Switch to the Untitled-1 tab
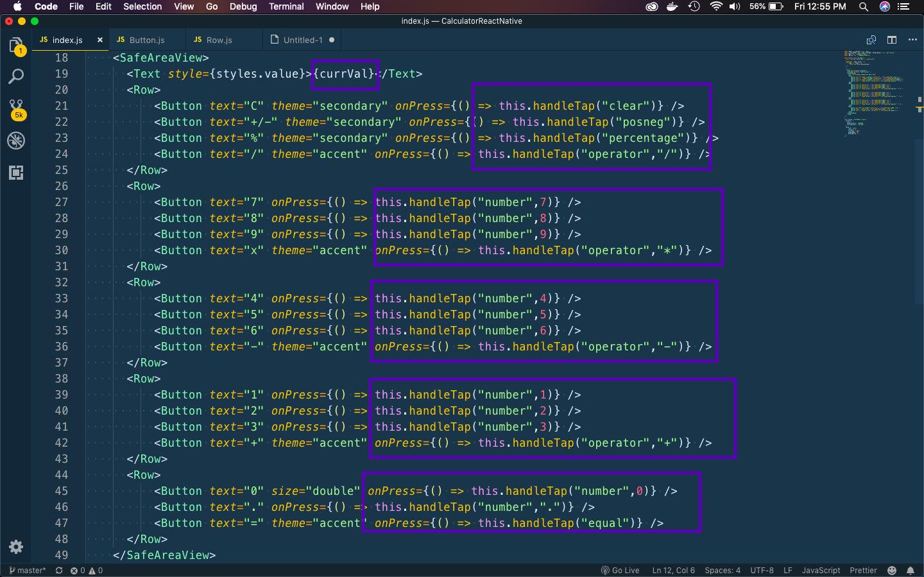 click(303, 40)
